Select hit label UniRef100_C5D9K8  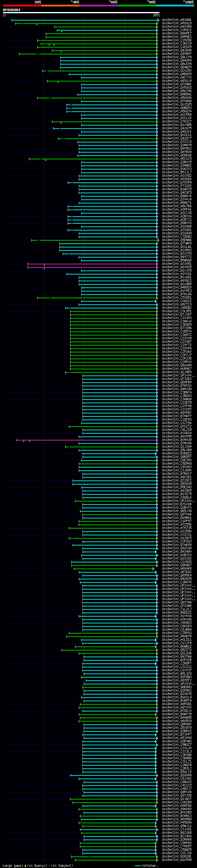click(x=176, y=463)
